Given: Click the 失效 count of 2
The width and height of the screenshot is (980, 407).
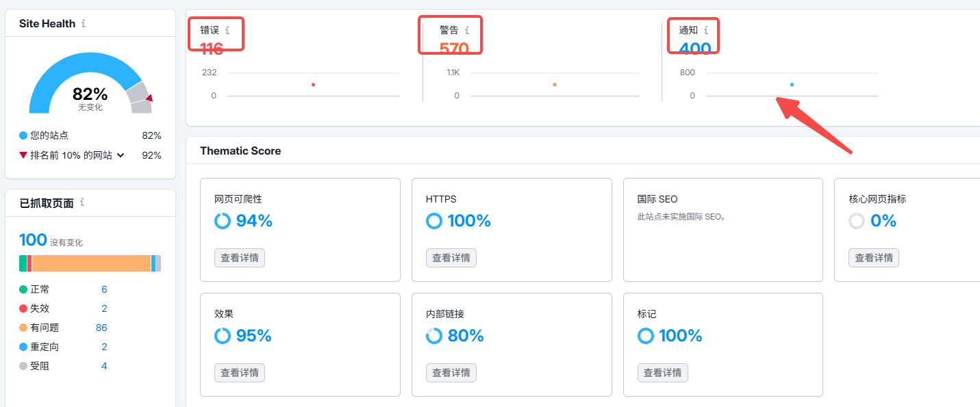Looking at the screenshot, I should [104, 308].
